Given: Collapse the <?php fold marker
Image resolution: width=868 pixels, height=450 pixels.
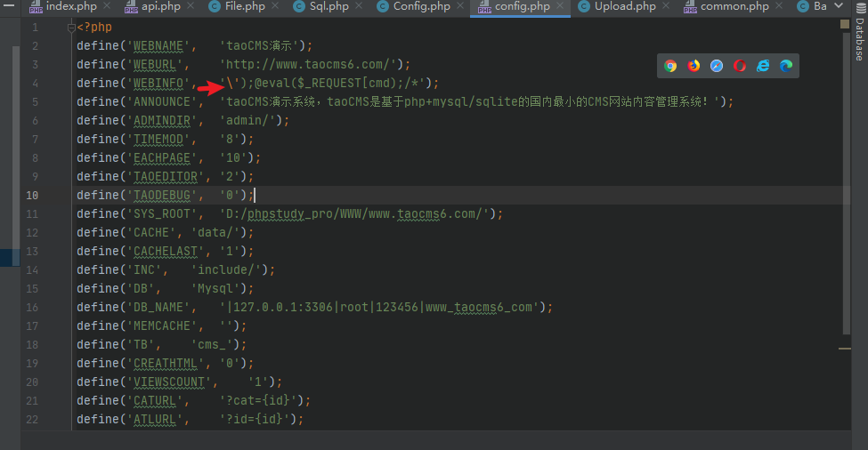Looking at the screenshot, I should [x=71, y=28].
